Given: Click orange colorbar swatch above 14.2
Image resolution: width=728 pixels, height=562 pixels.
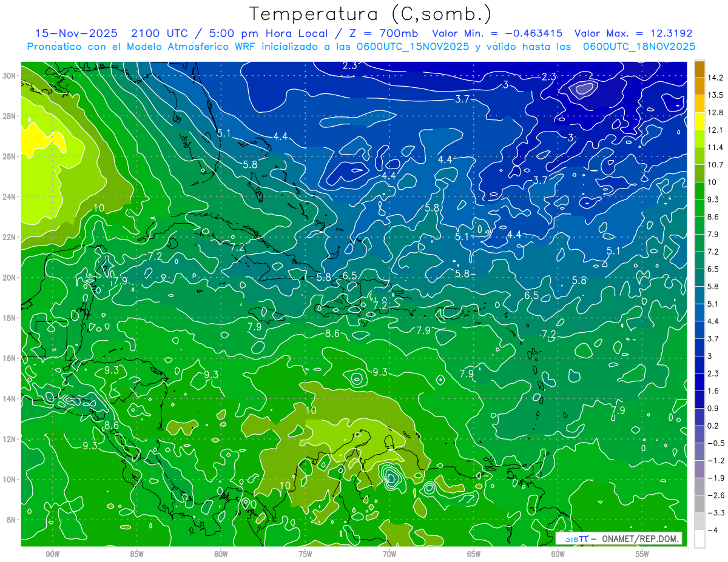Looking at the screenshot, I should point(699,69).
